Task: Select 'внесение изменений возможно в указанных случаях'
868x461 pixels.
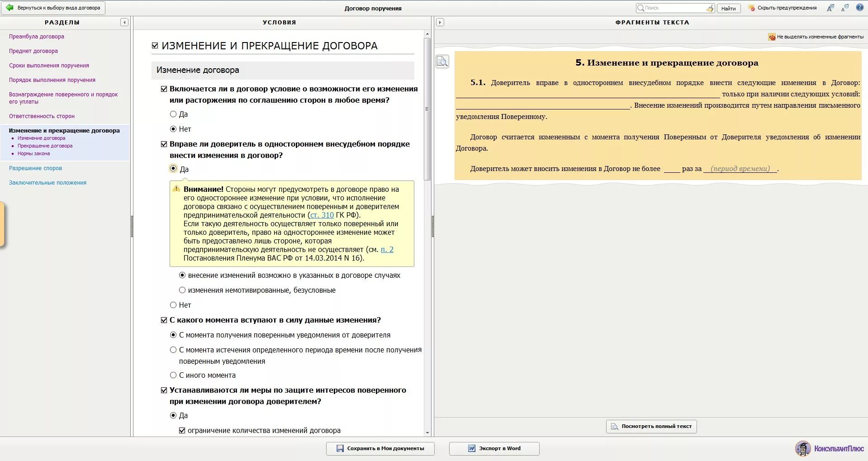Action: [x=182, y=275]
